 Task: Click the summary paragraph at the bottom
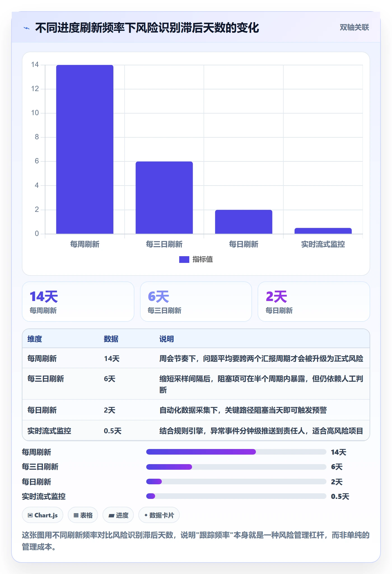coord(196,541)
